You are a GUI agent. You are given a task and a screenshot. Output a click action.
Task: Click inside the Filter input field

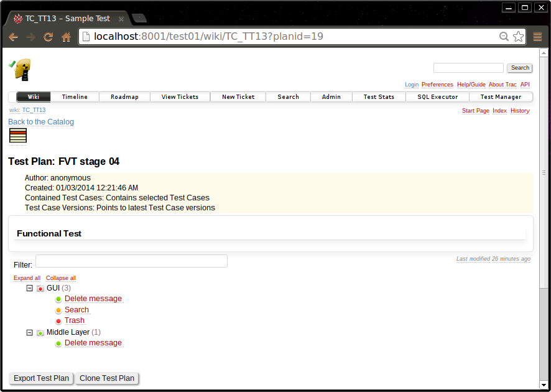click(x=131, y=261)
